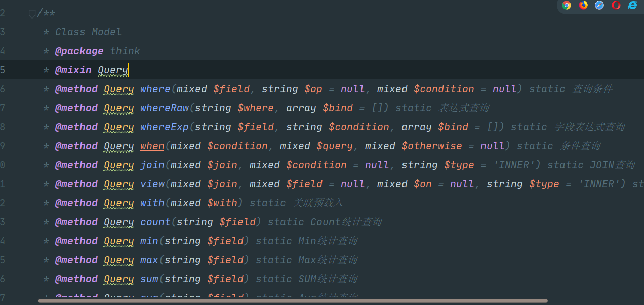Click the 'count' method name

(x=155, y=222)
